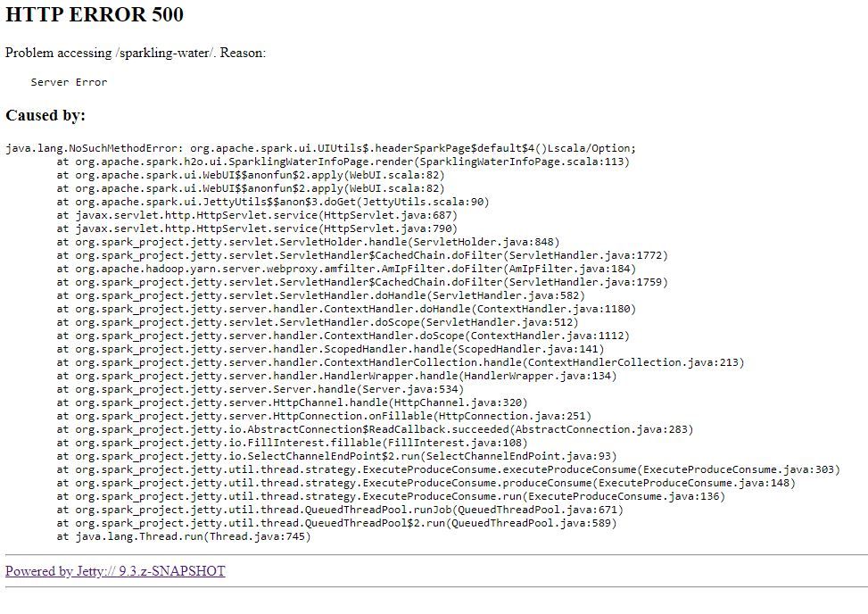Screen dimensions: 868x614
Task: Select the JettyUtils.scala:90 stack frame
Action: pos(259,202)
